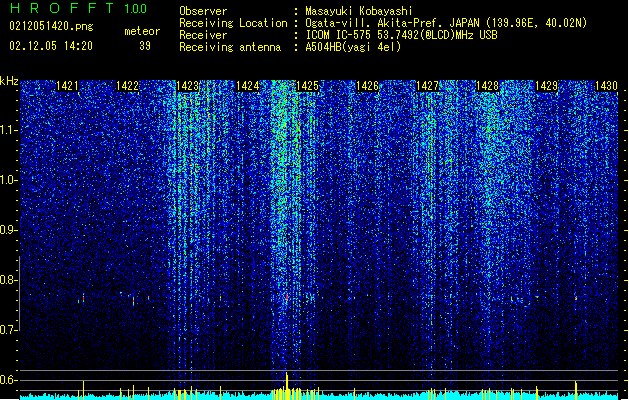
Task: Click the 1430 time marker label
Action: pos(607,86)
